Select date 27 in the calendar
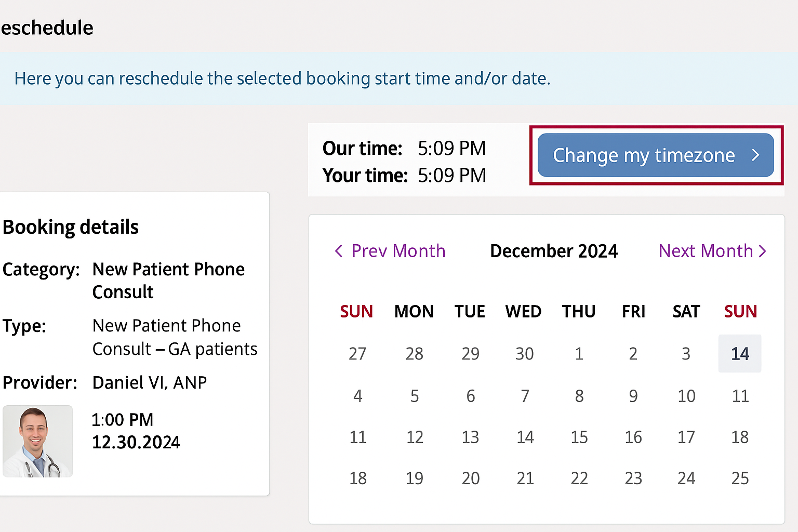This screenshot has height=532, width=798. pos(357,354)
